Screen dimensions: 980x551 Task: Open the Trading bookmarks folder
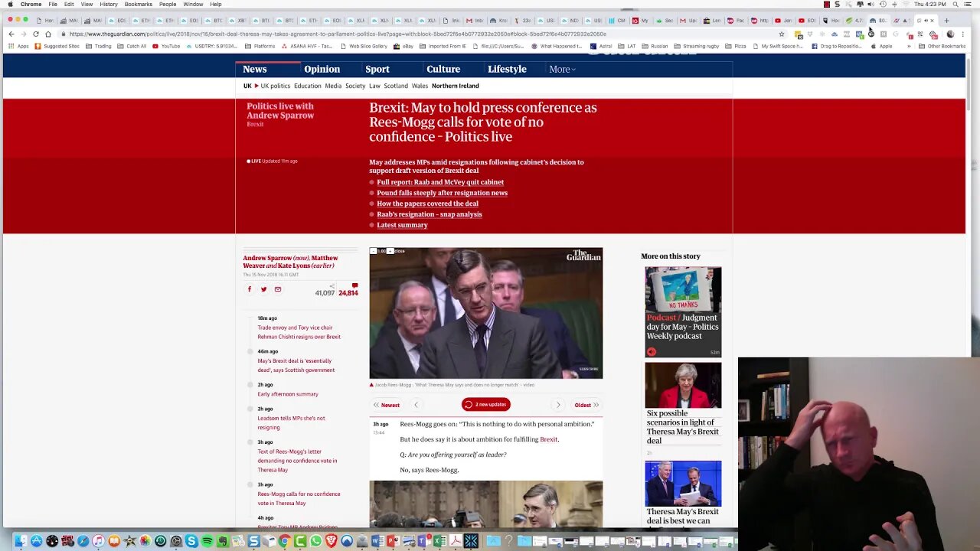(98, 46)
